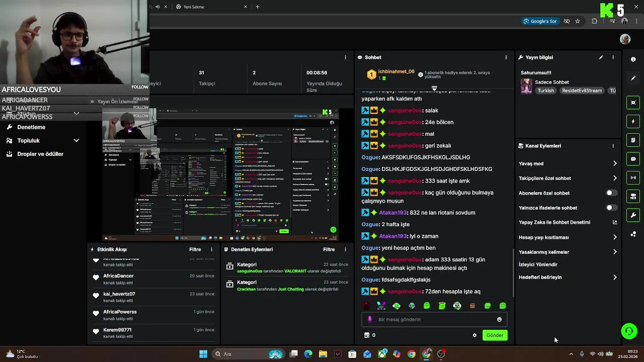Click the Google'a Sor button

tap(540, 21)
